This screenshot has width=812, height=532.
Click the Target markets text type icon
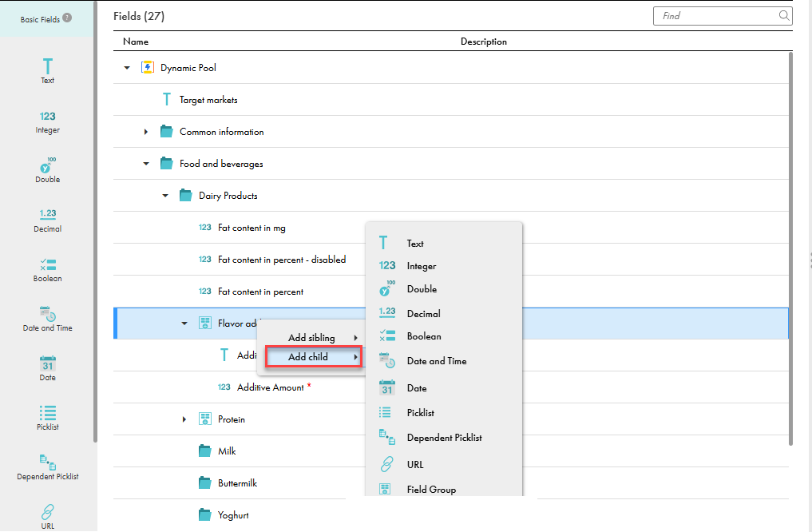pyautogui.click(x=166, y=100)
